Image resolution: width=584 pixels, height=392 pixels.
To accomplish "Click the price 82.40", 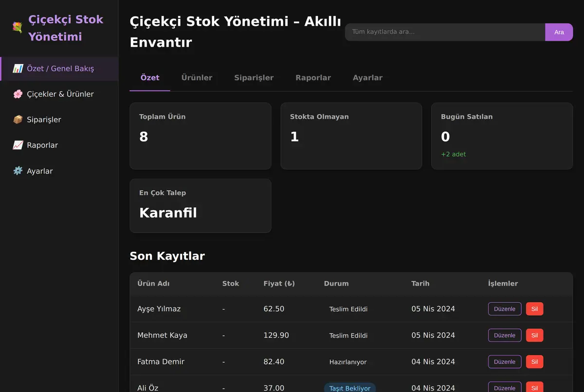I will point(274,362).
